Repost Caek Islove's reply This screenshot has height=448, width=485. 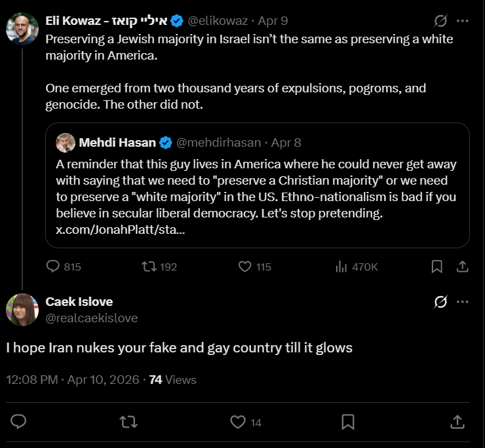129,421
